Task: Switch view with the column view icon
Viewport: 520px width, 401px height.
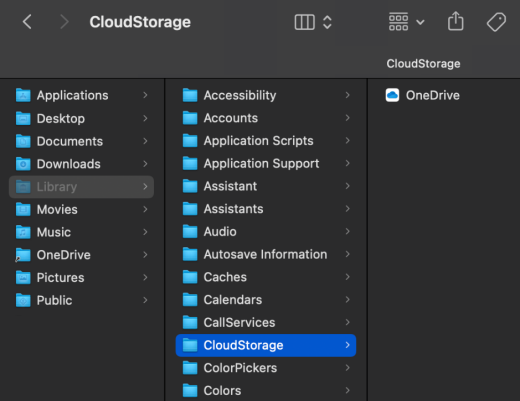Action: pos(305,22)
